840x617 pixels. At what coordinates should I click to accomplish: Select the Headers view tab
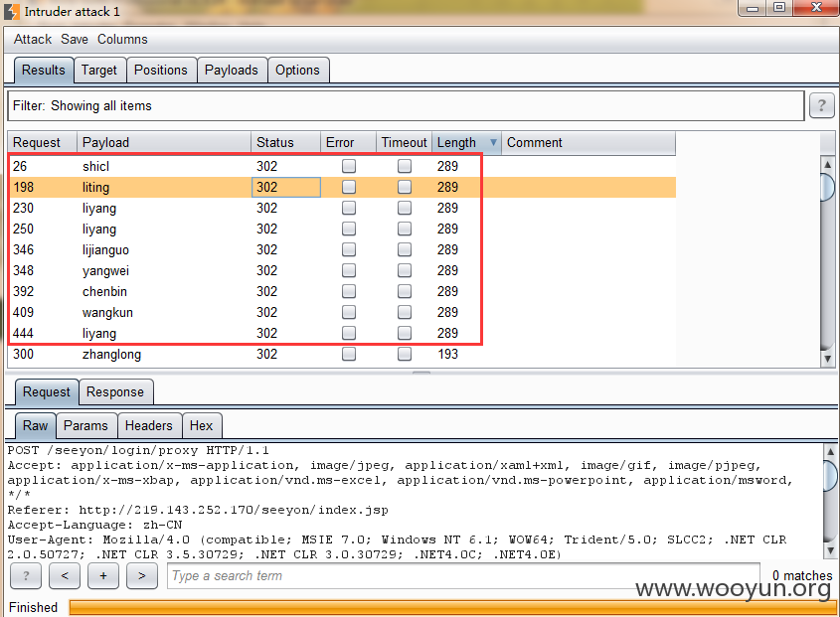(x=149, y=426)
